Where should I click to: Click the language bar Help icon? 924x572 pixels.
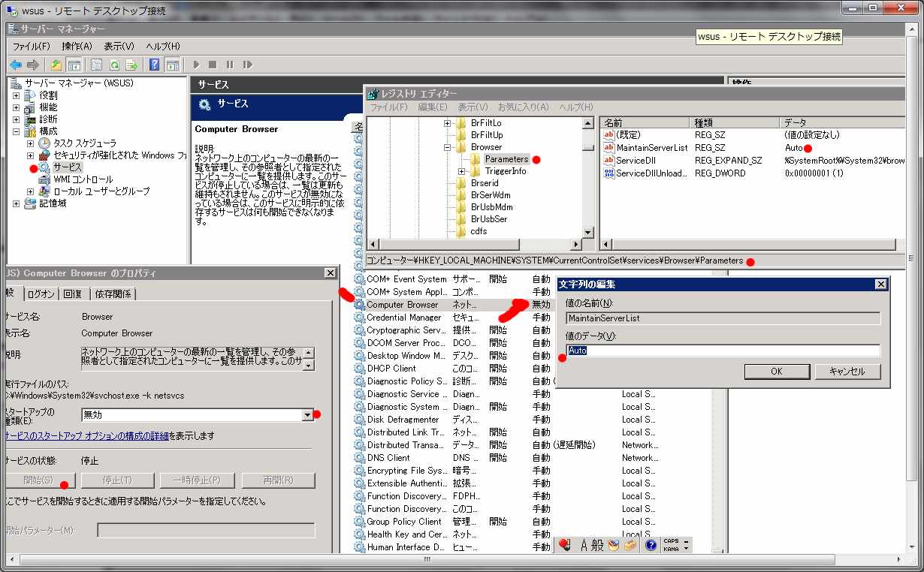point(651,546)
